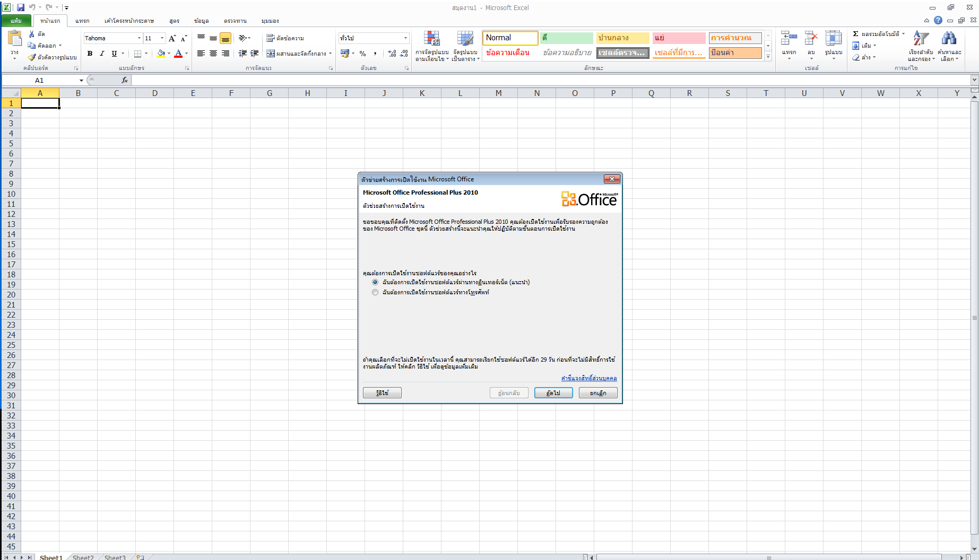Click the Cancel button in activation wizard
Image resolution: width=979 pixels, height=560 pixels.
[x=598, y=393]
